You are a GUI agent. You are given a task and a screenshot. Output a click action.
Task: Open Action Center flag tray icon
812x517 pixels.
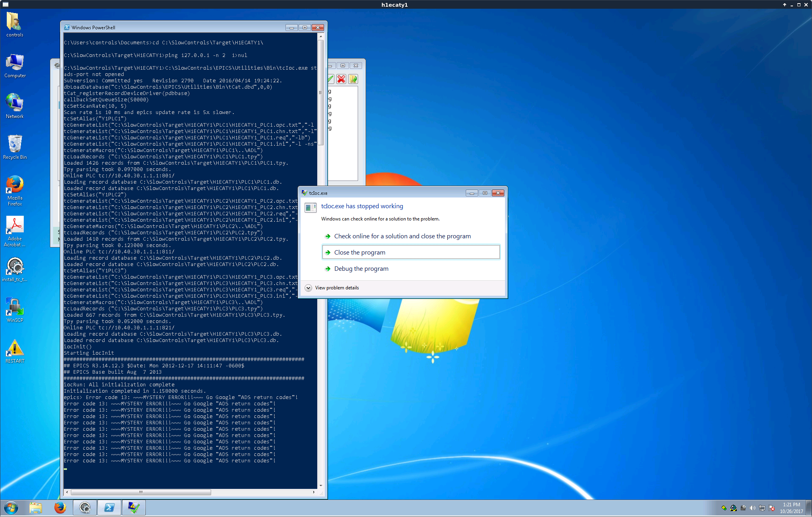tap(771, 508)
